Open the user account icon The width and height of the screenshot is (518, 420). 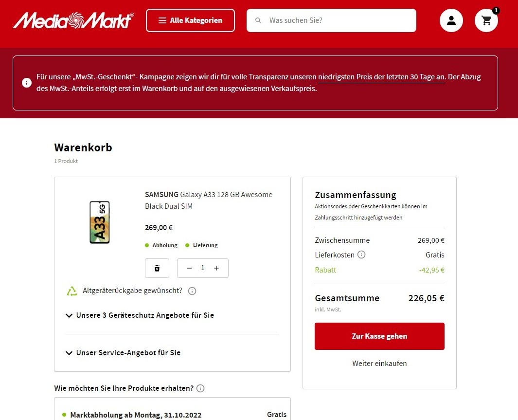click(451, 20)
